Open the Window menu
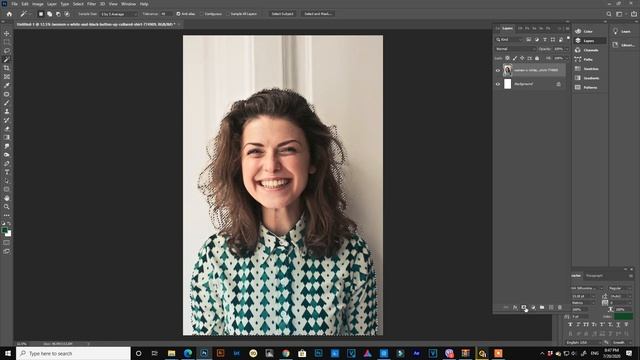The image size is (640, 360). tap(128, 4)
